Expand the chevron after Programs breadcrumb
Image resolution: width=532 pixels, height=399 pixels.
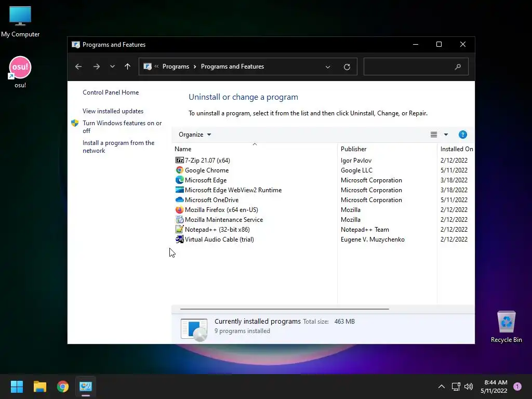(x=195, y=66)
